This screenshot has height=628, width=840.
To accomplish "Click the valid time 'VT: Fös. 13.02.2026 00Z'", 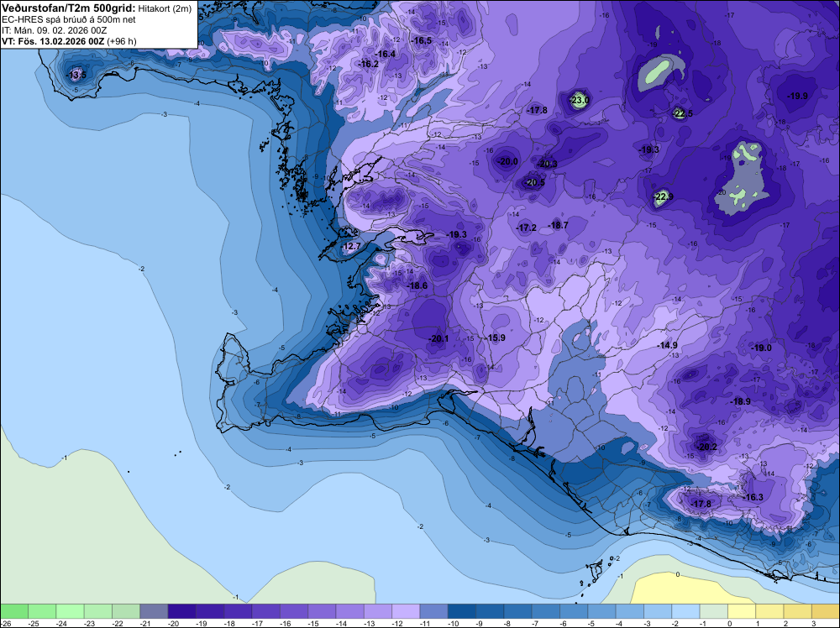I will click(x=54, y=41).
